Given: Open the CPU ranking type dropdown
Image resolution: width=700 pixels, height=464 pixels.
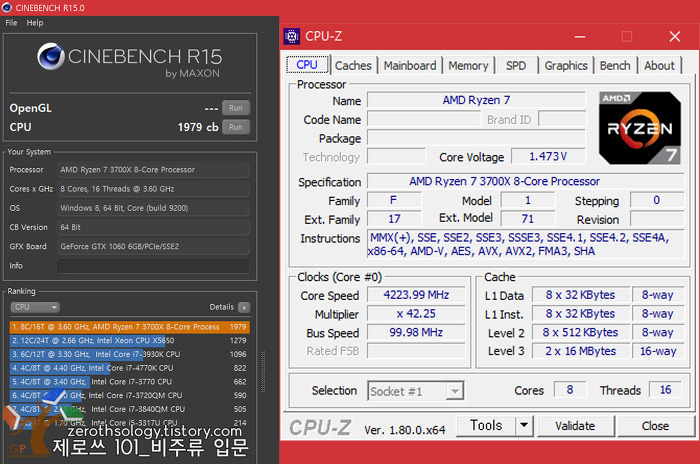Looking at the screenshot, I should click(x=35, y=307).
